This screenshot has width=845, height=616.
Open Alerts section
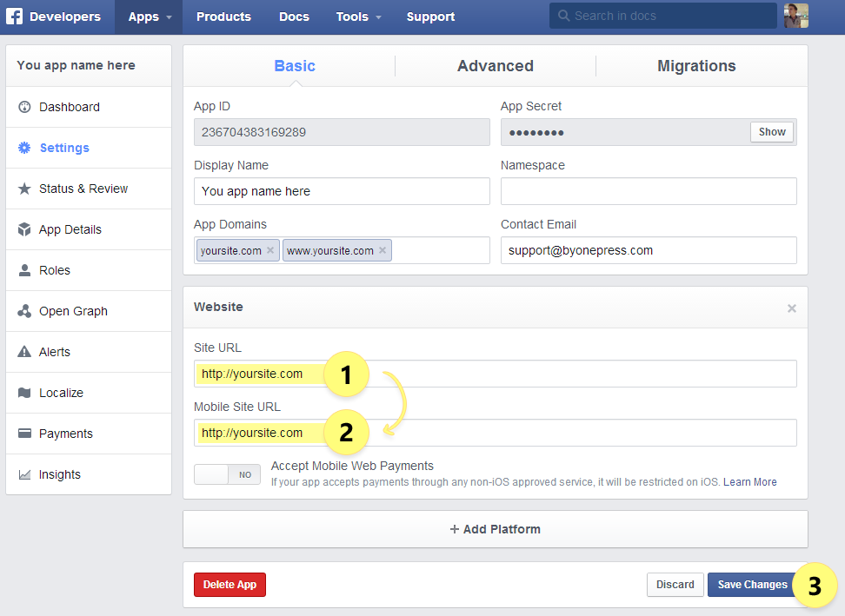(x=89, y=352)
